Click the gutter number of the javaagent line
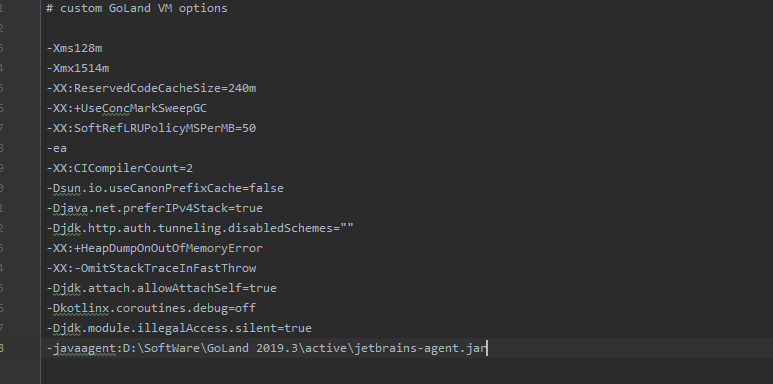Viewport: 773px width, 384px height. [x=2, y=348]
